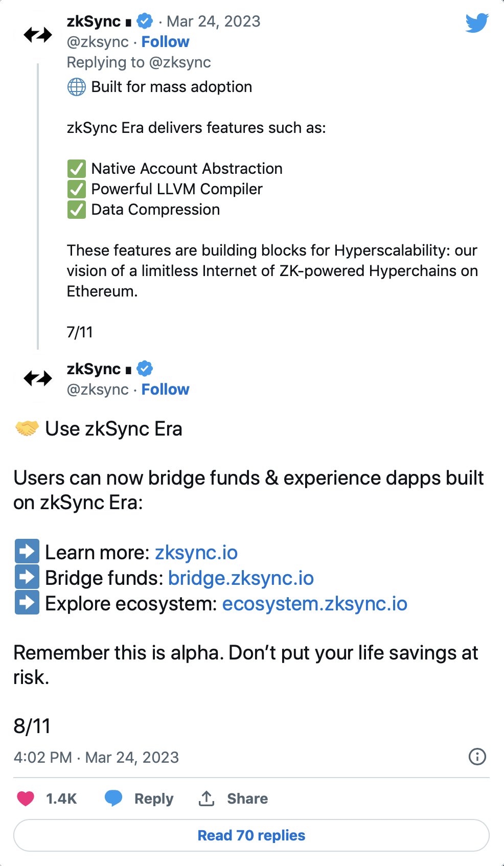Click Read 70 replies button
Viewport: 504px width, 866px height.
251,835
